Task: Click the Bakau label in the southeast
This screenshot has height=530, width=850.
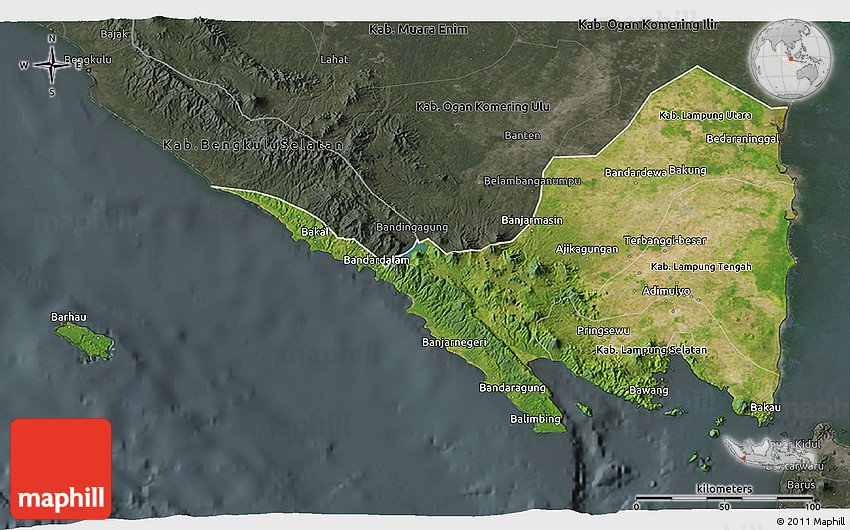Action: pyautogui.click(x=765, y=407)
